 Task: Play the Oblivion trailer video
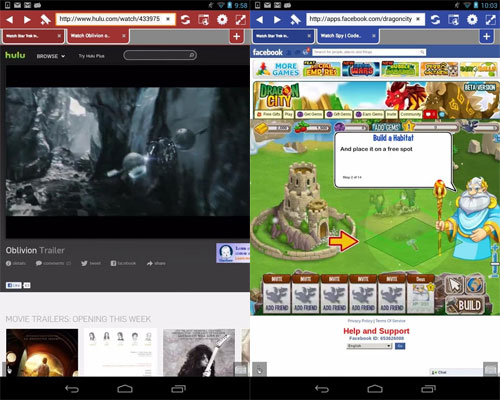[127, 152]
